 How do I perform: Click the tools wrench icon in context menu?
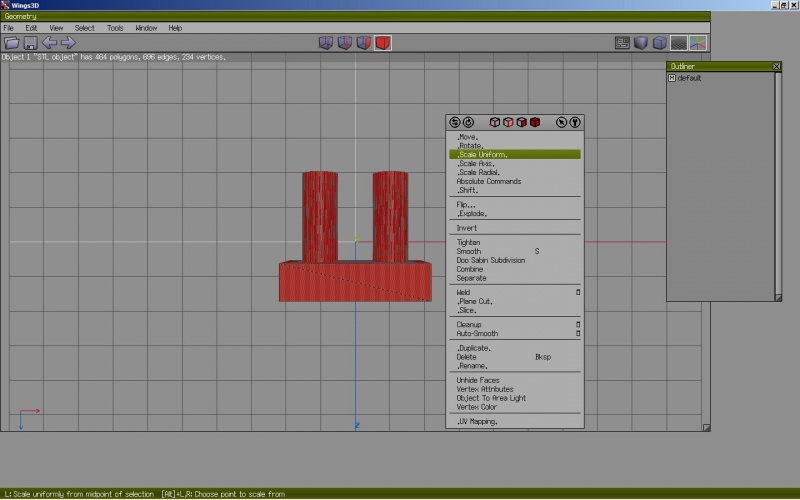(575, 122)
